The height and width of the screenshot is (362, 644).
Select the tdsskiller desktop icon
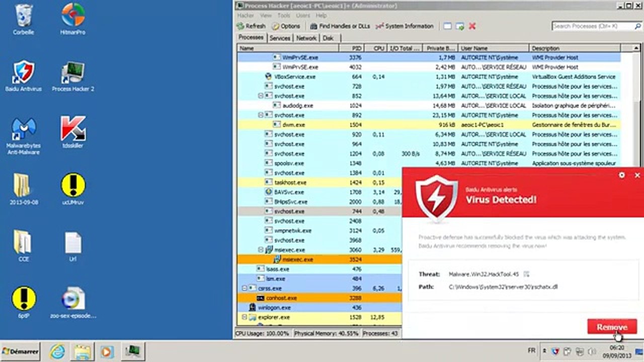click(x=73, y=133)
